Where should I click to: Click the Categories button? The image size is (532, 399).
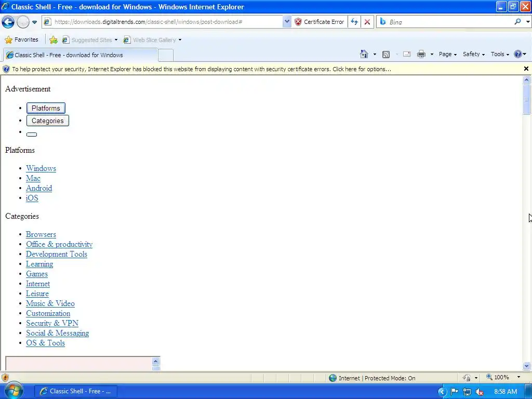coord(47,121)
